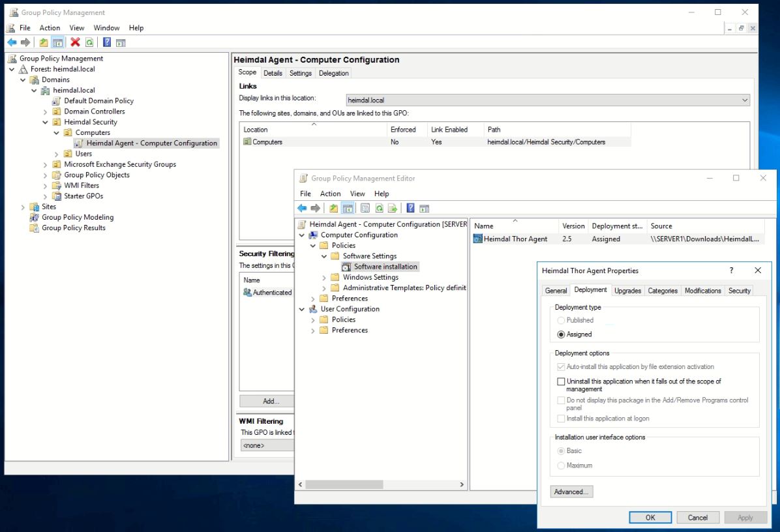The image size is (780, 532).
Task: Open the Action menu in Group Policy Management
Action: point(50,28)
